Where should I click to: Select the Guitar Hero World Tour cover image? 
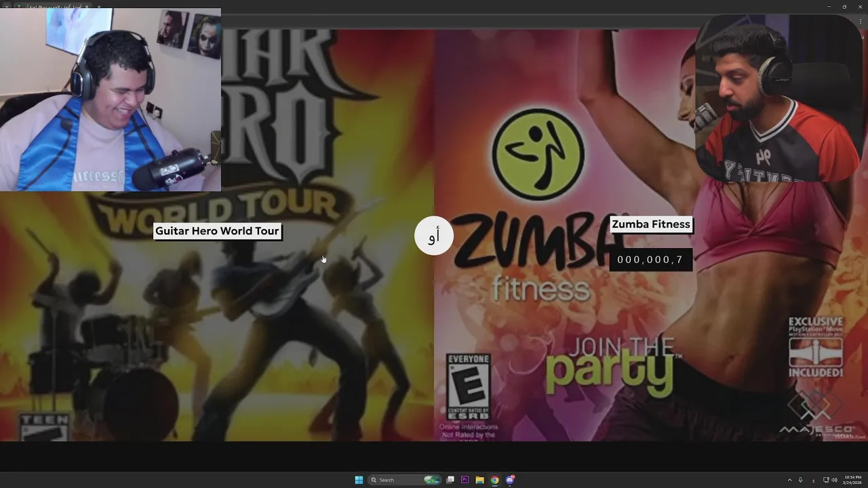coord(217,235)
